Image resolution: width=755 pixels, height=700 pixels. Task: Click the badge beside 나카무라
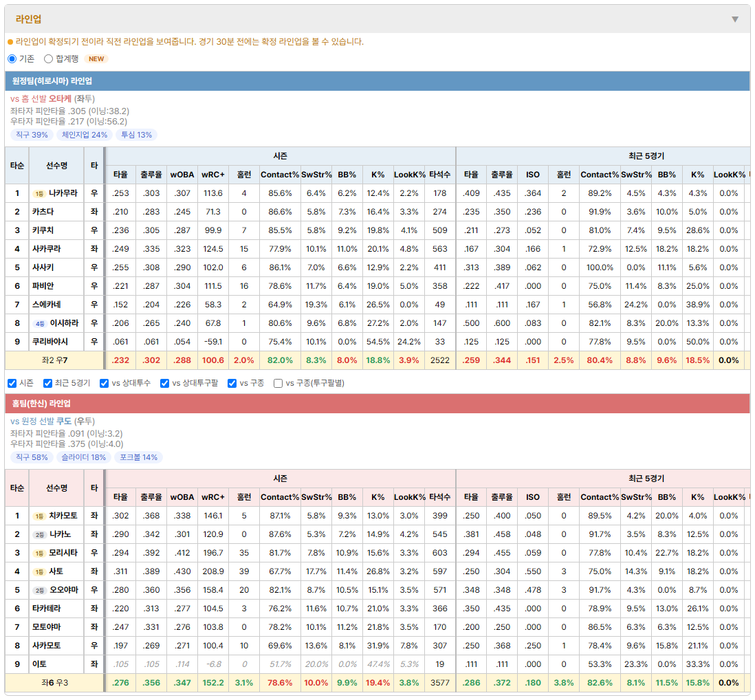click(39, 193)
